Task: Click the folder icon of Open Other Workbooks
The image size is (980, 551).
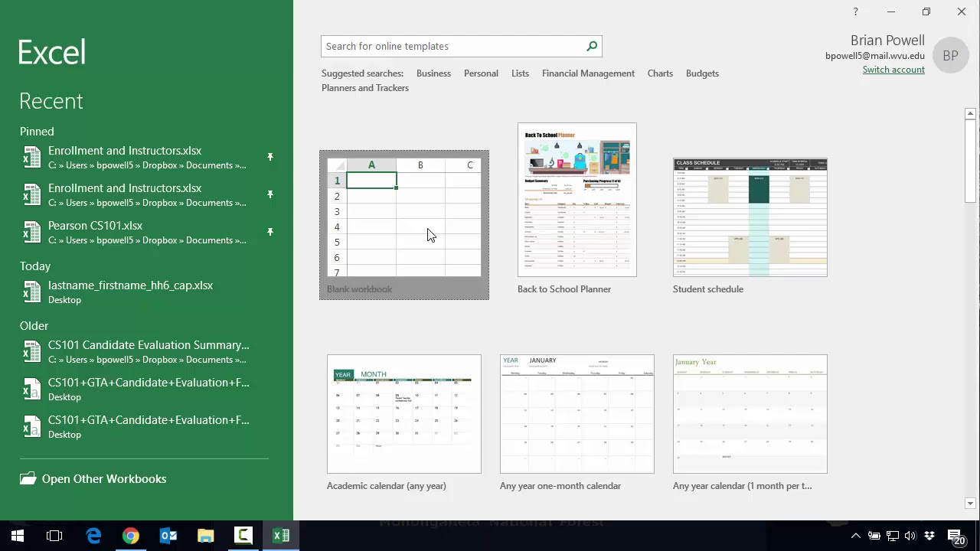Action: click(28, 479)
